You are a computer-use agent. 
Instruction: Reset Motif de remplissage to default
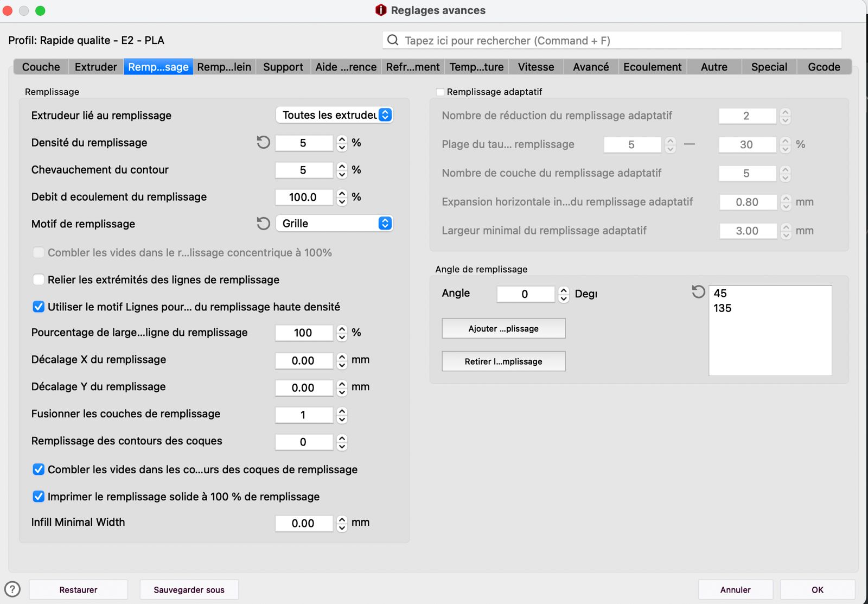[x=263, y=224]
